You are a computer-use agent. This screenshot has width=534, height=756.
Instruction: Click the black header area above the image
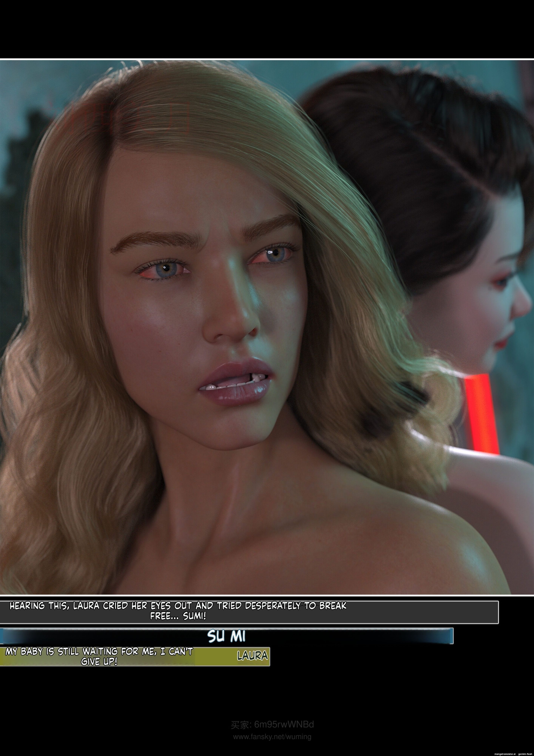click(x=267, y=29)
